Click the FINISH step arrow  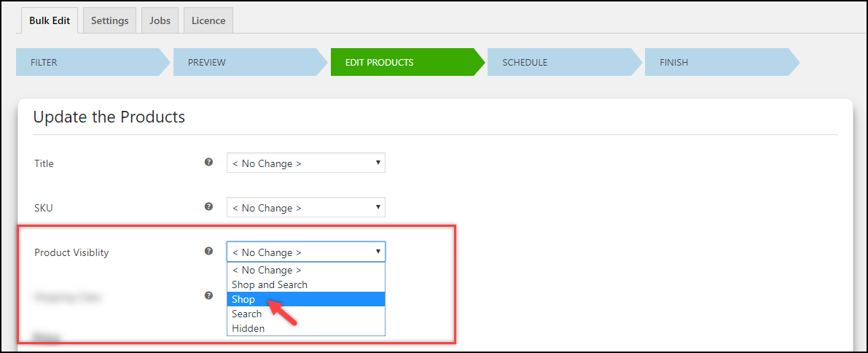point(717,63)
